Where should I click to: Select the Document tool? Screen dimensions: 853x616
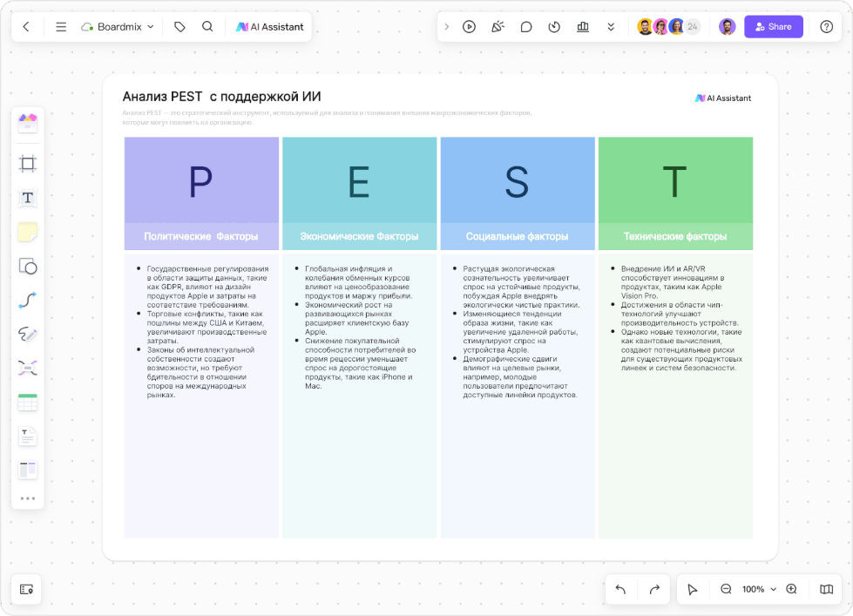[28, 437]
